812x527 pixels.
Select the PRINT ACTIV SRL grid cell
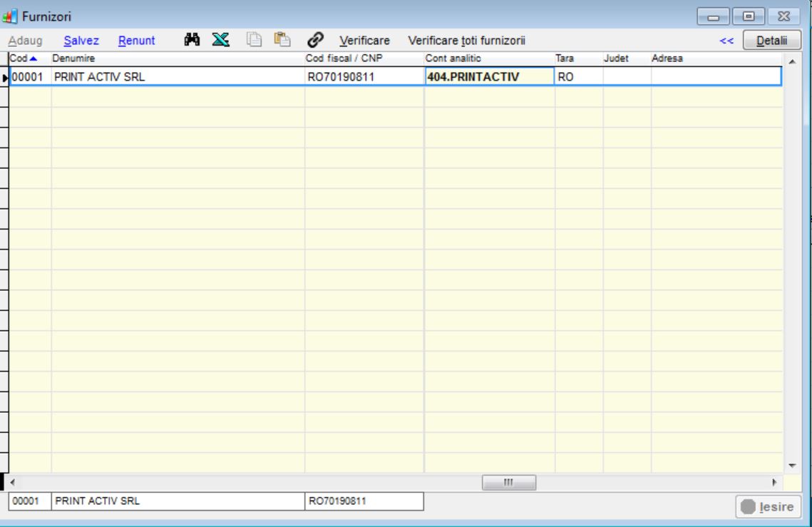tap(178, 77)
